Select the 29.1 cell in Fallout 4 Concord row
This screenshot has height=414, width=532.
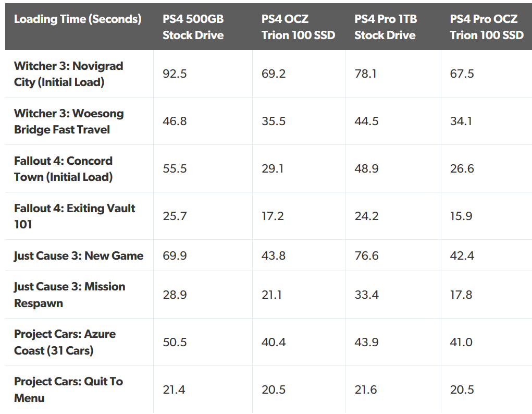point(273,169)
